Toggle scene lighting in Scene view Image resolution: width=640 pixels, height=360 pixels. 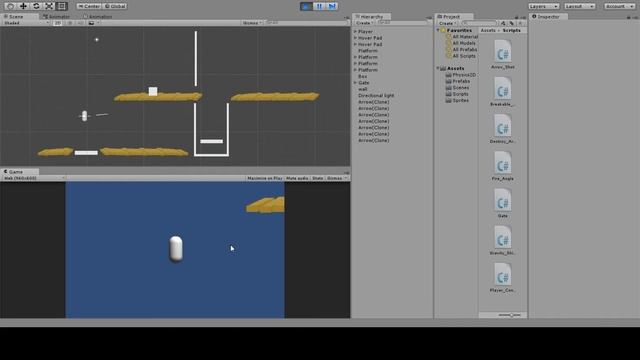tap(70, 23)
